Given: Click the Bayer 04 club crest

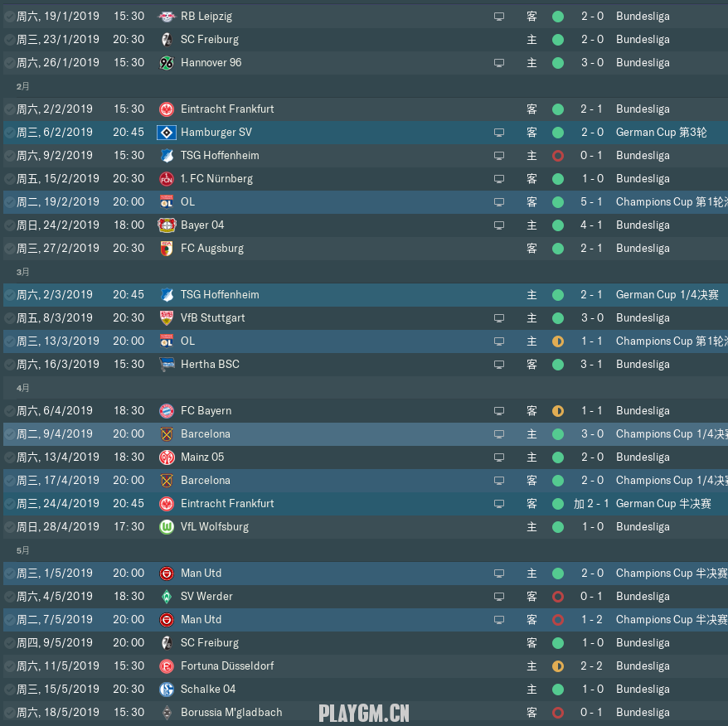Looking at the screenshot, I should click(x=167, y=225).
